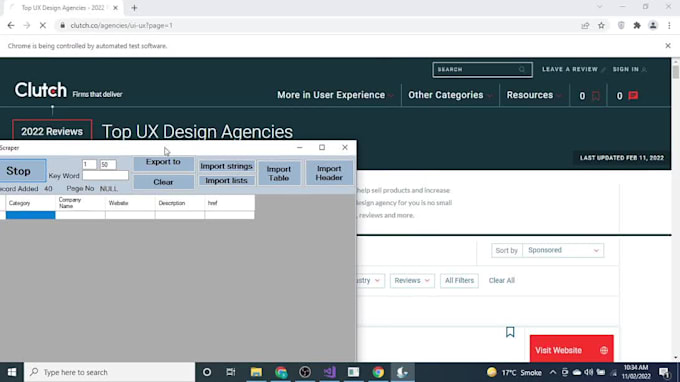680x382 pixels.
Task: Stop the scraper with the Stop button
Action: [x=22, y=170]
